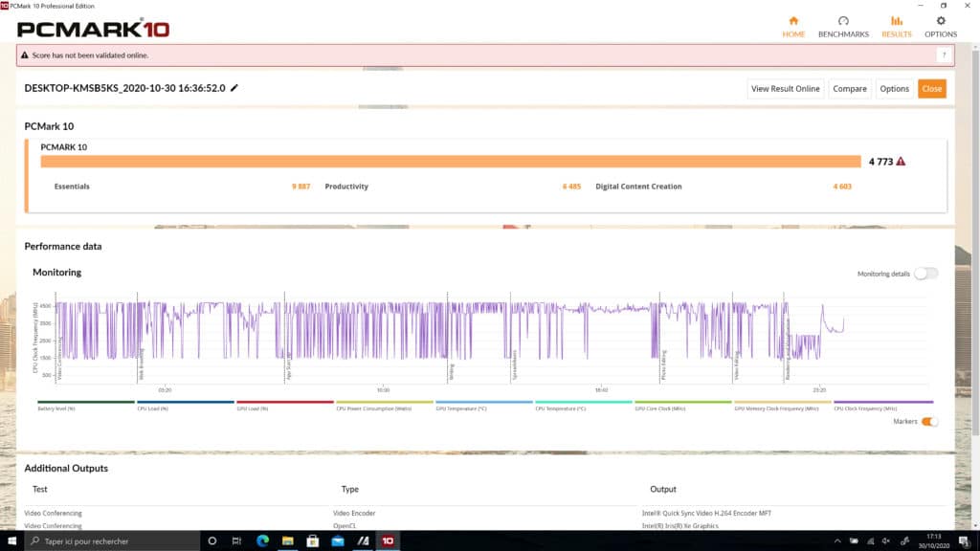
Task: Click the taskbar search box
Action: click(x=112, y=541)
